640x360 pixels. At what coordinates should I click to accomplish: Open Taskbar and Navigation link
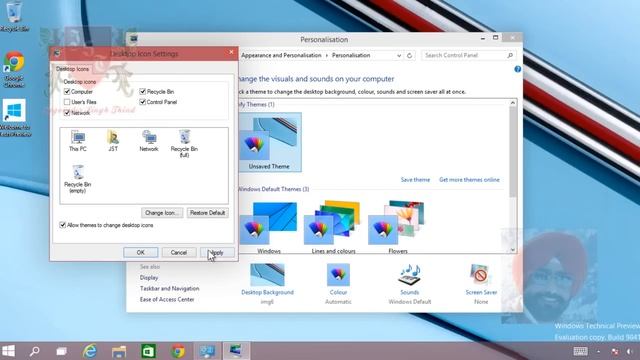(x=169, y=289)
